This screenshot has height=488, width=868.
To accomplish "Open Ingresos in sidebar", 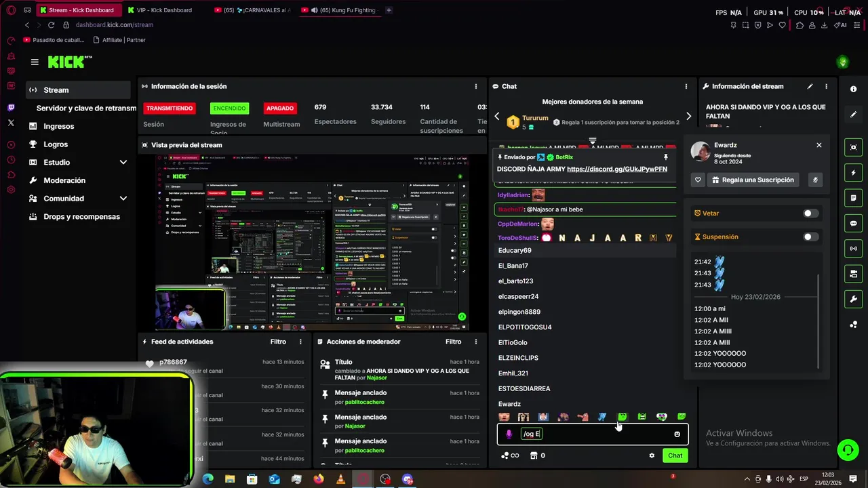I will (58, 126).
